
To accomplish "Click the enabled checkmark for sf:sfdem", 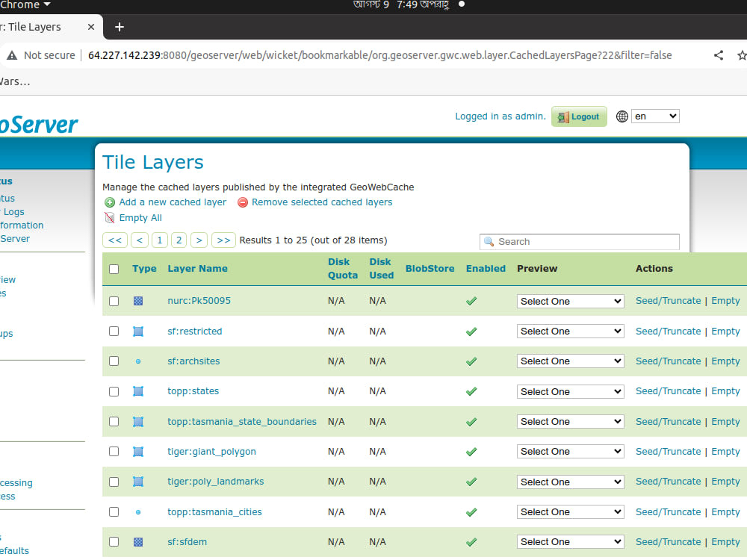I will (471, 542).
